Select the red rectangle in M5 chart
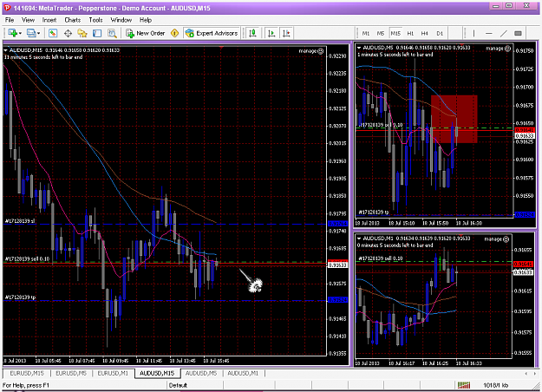Image resolution: width=542 pixels, height=392 pixels. tap(454, 120)
